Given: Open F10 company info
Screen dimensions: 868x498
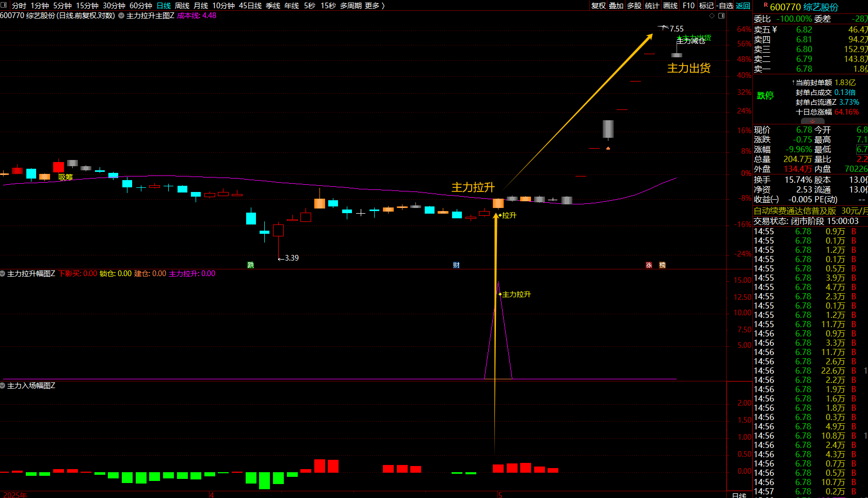Looking at the screenshot, I should coord(688,6).
